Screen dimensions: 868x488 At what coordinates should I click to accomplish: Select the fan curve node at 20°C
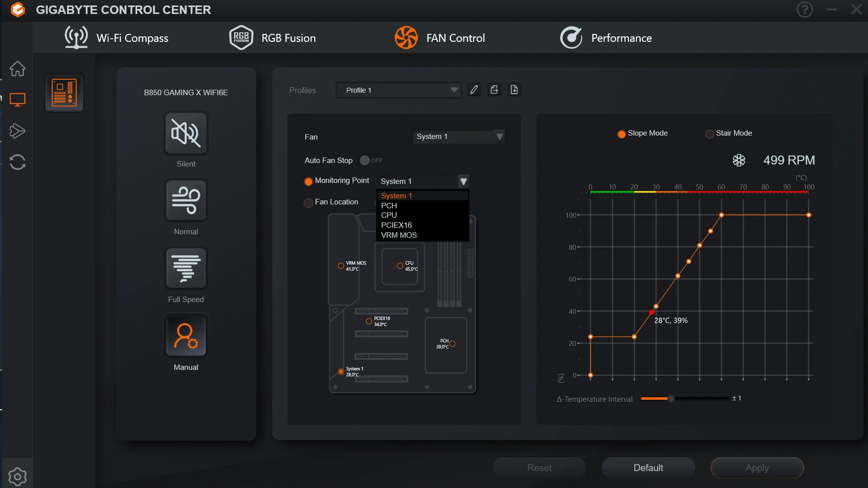click(634, 337)
